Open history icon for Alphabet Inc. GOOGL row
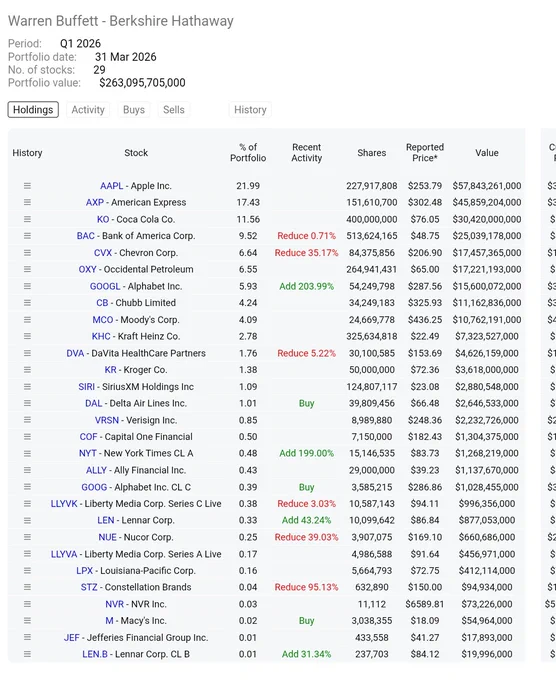Screen dimensions: 556x680 click(27, 286)
